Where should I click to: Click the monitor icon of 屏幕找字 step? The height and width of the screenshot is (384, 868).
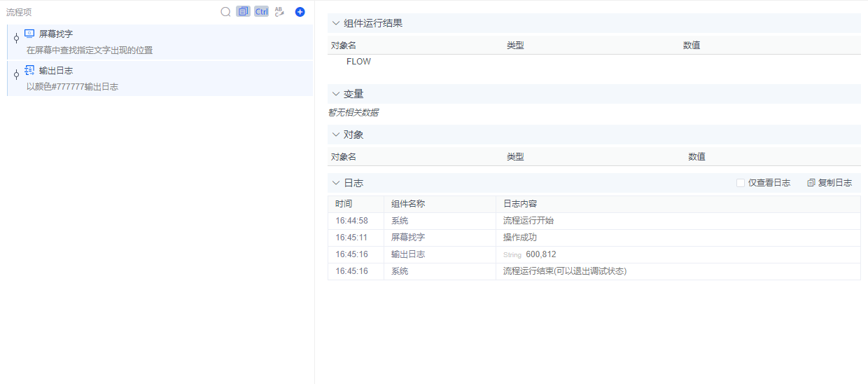[x=29, y=33]
